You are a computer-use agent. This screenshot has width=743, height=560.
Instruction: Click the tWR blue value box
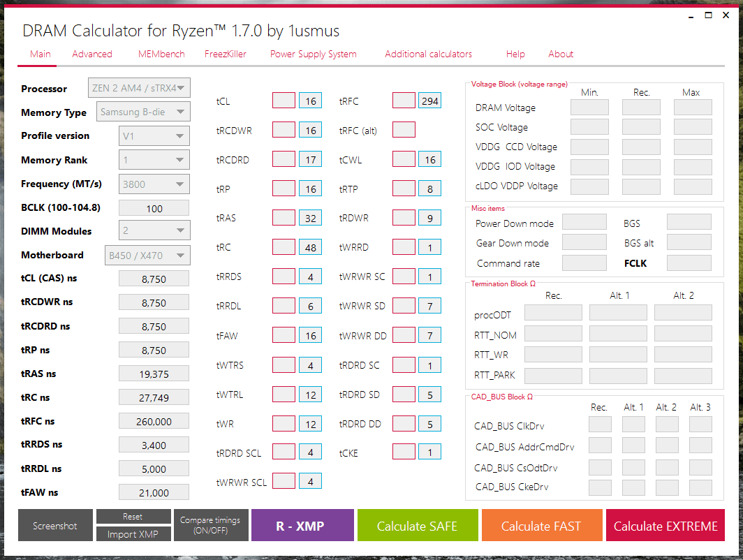[x=310, y=424]
